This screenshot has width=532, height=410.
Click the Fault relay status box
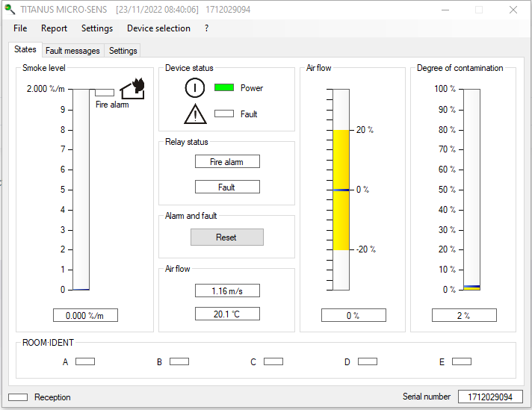tap(227, 187)
